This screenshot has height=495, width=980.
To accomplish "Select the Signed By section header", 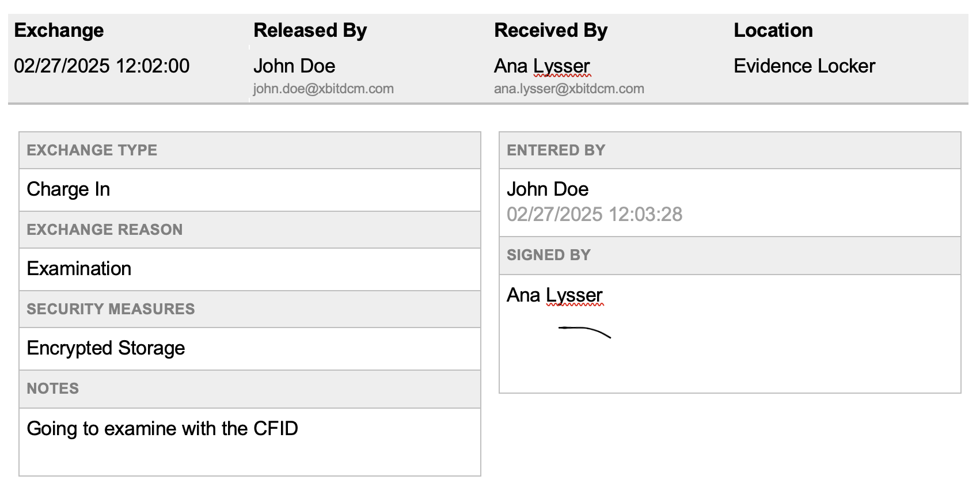I will pyautogui.click(x=730, y=255).
